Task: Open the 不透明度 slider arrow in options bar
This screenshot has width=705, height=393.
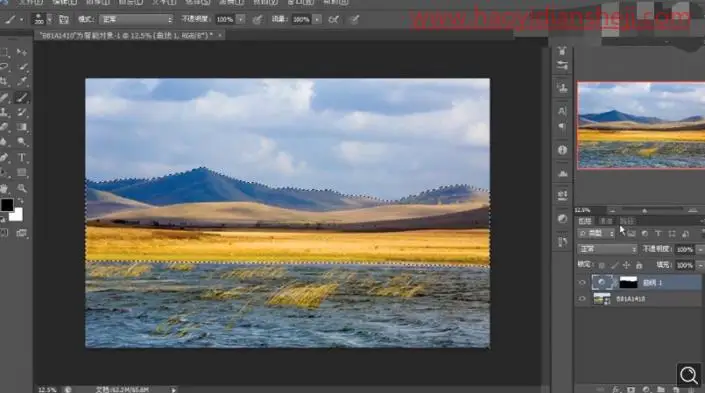Action: [241, 19]
